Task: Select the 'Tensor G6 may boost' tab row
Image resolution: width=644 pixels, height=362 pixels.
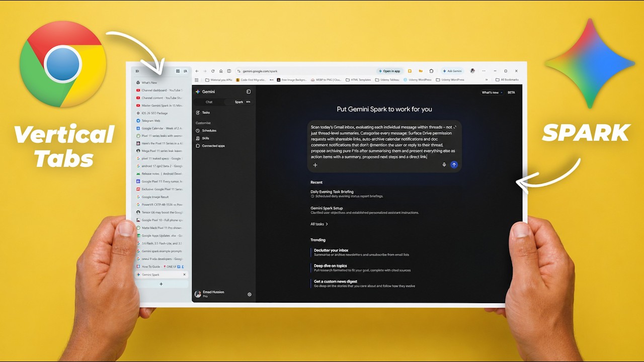Action: coord(161,212)
